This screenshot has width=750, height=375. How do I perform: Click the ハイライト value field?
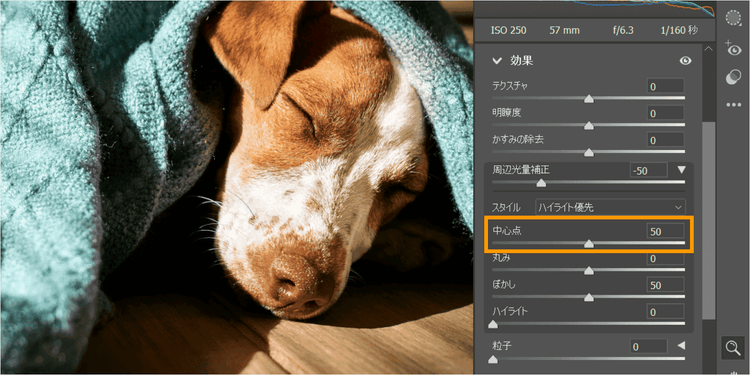[x=666, y=312]
